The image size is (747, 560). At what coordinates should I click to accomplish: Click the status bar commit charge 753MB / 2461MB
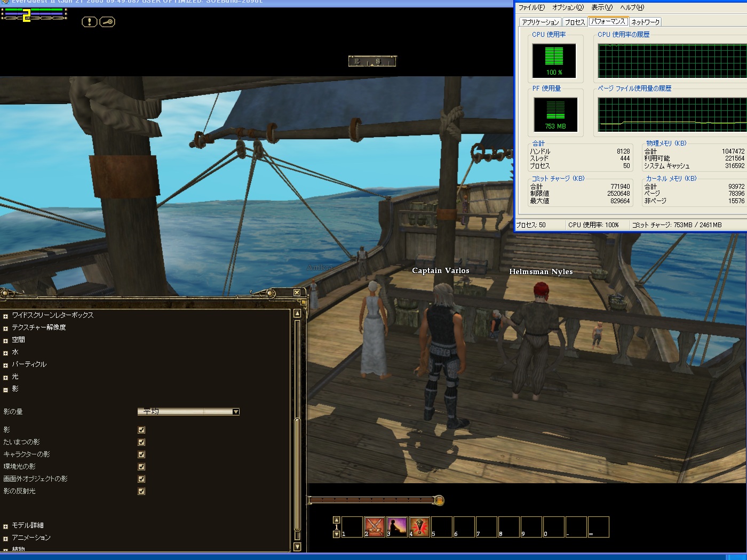[677, 225]
